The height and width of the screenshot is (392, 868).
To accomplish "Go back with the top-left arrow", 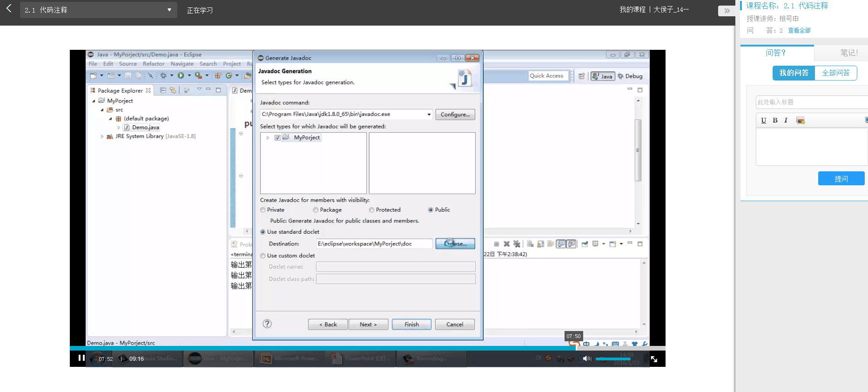I will tap(8, 8).
